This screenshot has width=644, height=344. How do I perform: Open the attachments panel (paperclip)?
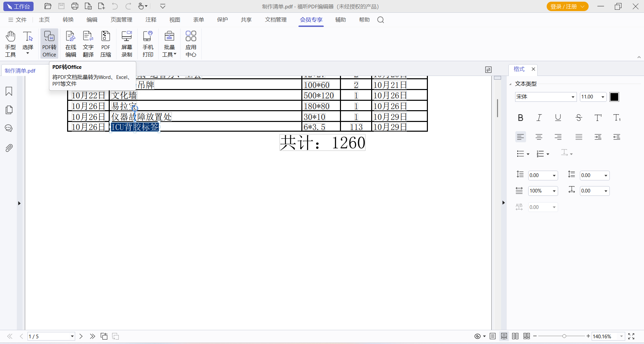(9, 148)
